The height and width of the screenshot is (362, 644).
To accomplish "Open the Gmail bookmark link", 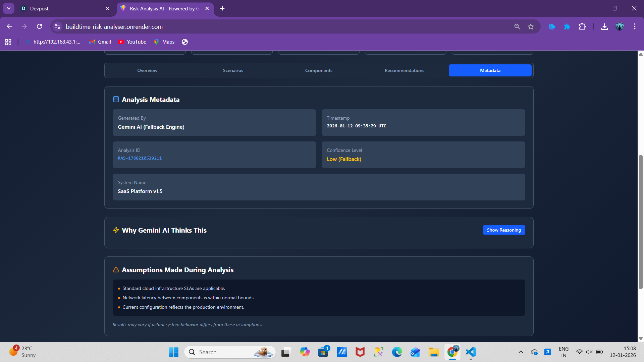I will [100, 42].
